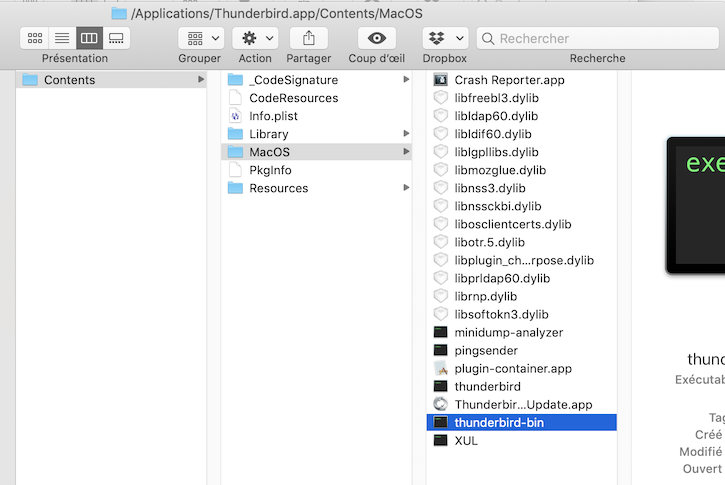Click the CodeResources document icon
725x485 pixels.
[235, 98]
